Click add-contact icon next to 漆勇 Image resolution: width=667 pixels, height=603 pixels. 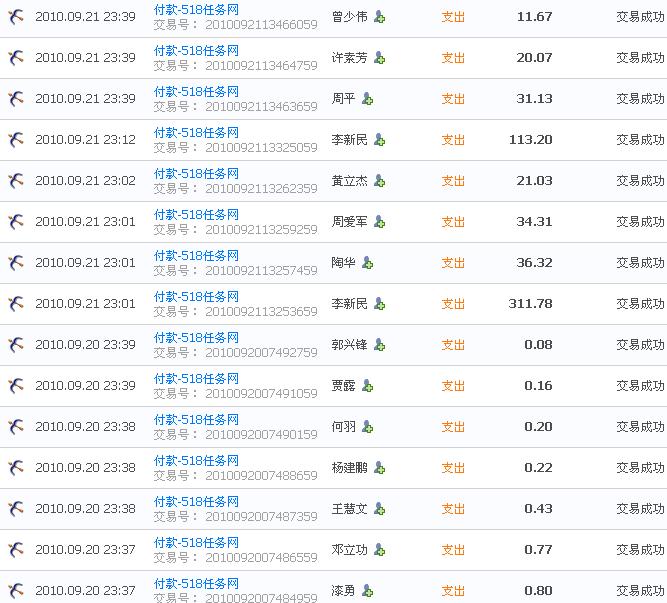pos(367,591)
